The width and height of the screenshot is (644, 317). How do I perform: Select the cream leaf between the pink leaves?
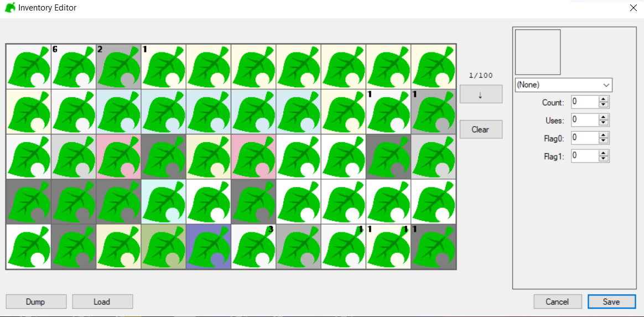(209, 157)
